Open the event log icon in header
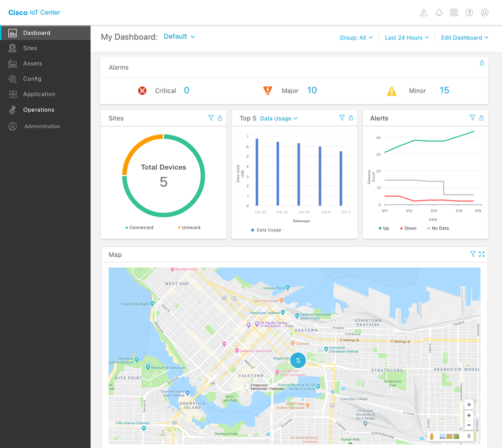Image resolution: width=502 pixels, height=448 pixels. click(454, 12)
